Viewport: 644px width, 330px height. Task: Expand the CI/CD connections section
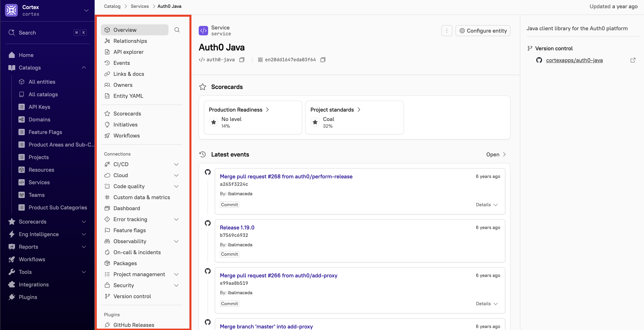click(176, 164)
